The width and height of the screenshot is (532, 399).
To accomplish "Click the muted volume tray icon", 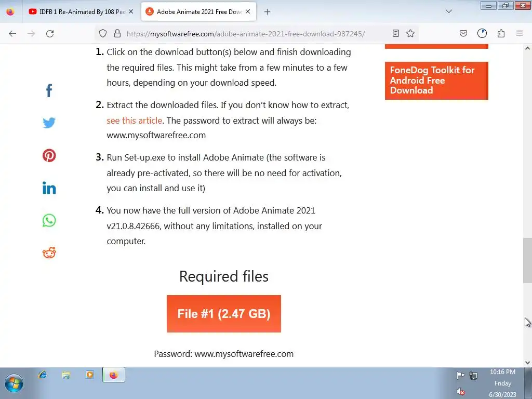I will pos(460,392).
